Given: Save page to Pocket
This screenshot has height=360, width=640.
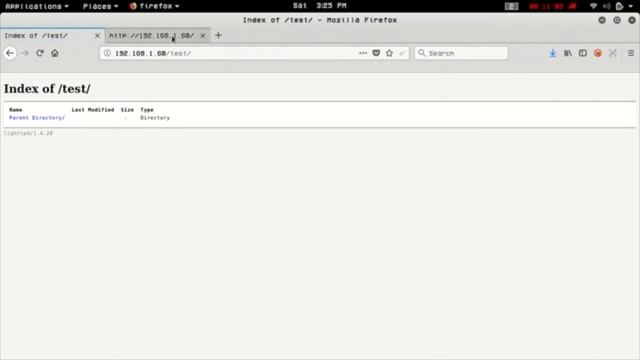Looking at the screenshot, I should coord(376,53).
